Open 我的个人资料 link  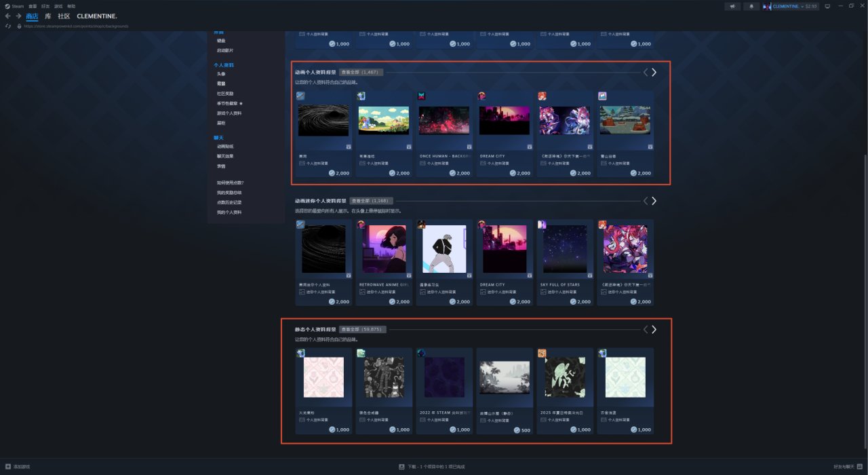229,212
